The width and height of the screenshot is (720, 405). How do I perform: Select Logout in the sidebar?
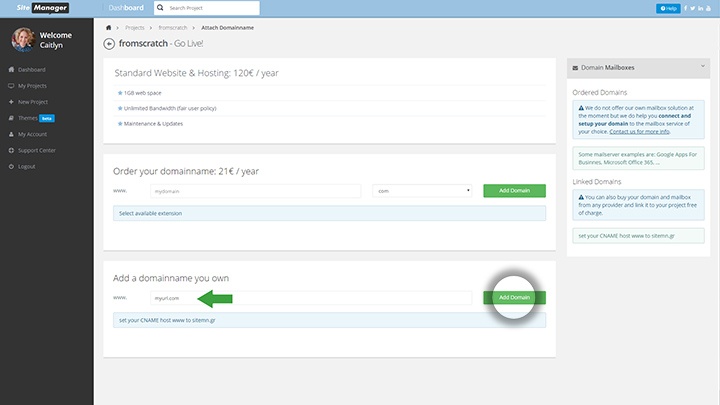(x=27, y=166)
